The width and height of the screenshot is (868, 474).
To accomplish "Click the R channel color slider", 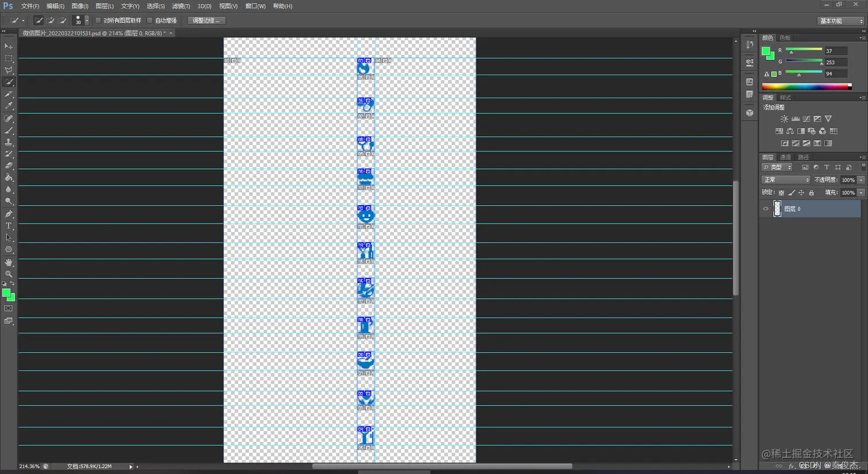I will [x=804, y=51].
